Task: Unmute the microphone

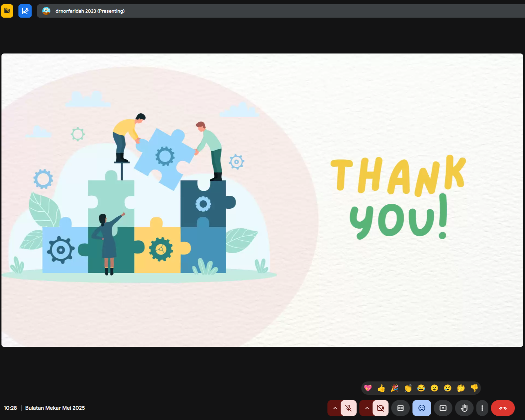Action: tap(349, 408)
